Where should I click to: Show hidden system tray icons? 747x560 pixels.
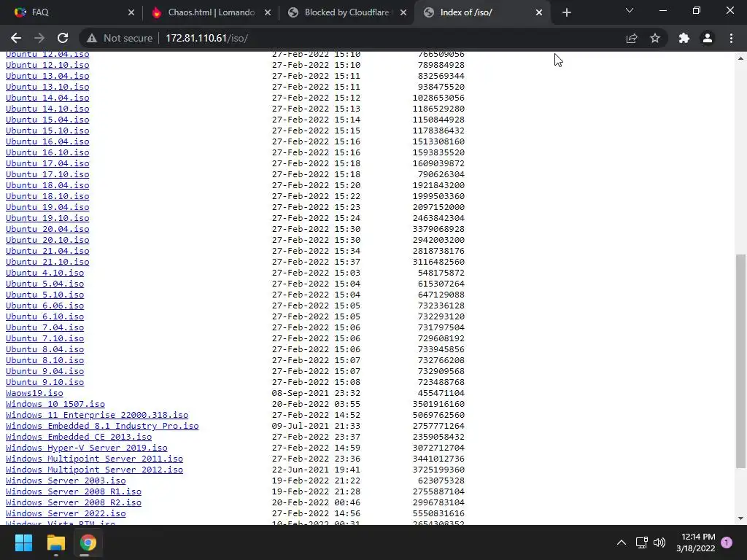[x=622, y=542]
